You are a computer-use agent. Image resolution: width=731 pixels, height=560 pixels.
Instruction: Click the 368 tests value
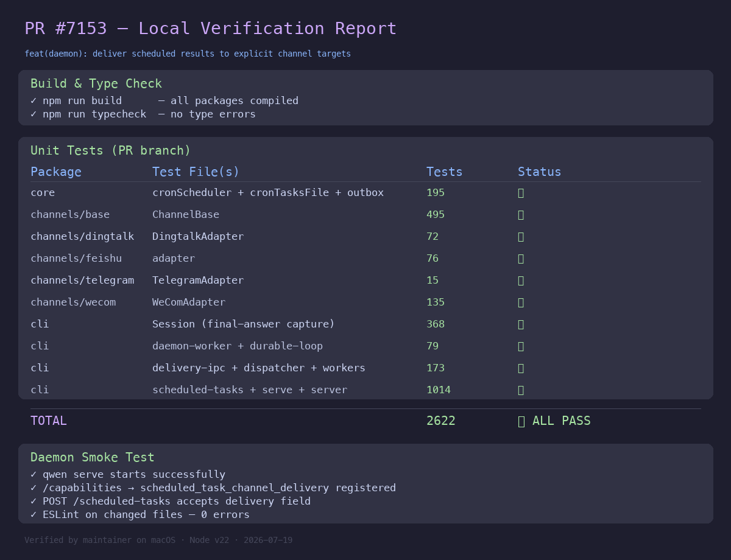436,324
